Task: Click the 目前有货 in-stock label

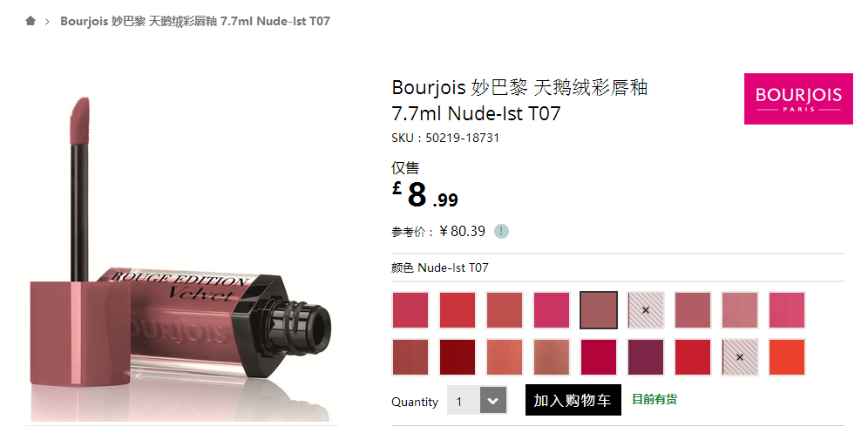Action: (x=654, y=399)
